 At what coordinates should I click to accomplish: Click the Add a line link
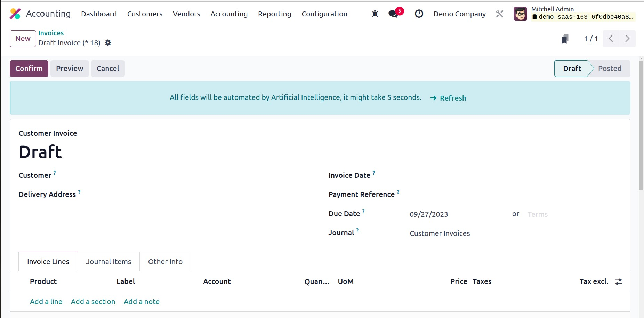46,302
